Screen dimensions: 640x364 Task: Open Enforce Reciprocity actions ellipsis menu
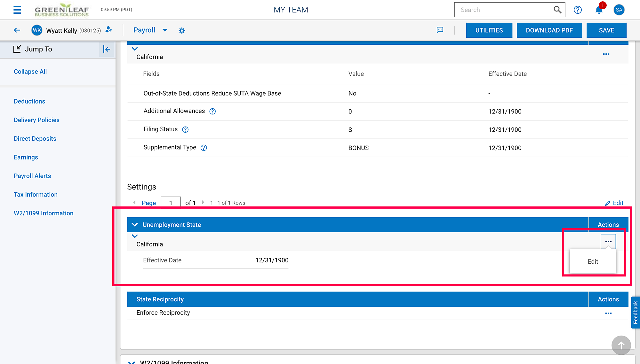[608, 313]
